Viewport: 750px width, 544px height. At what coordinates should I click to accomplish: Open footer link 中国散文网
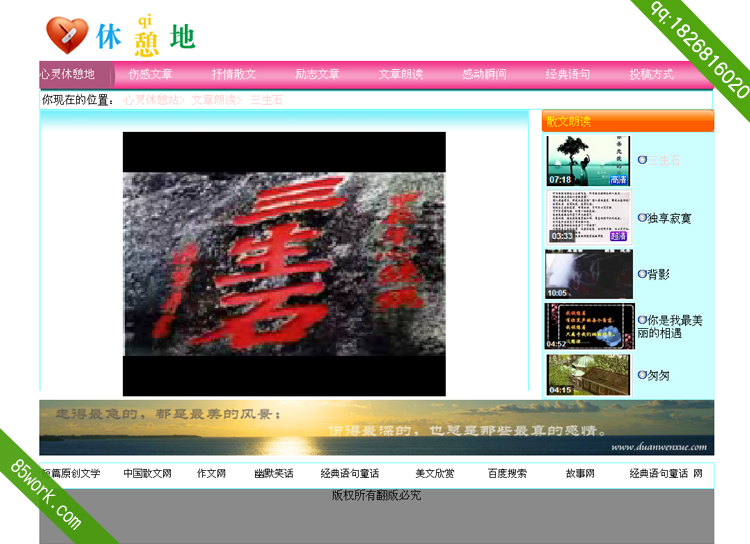(147, 474)
